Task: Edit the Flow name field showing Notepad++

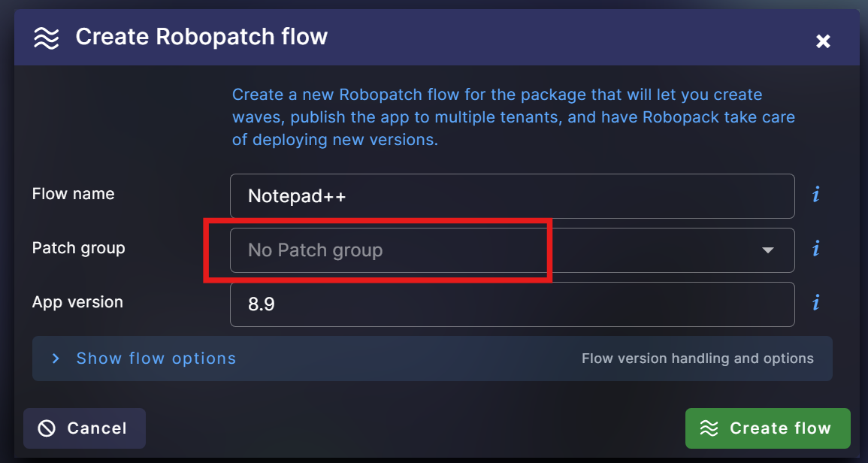Action: [512, 195]
